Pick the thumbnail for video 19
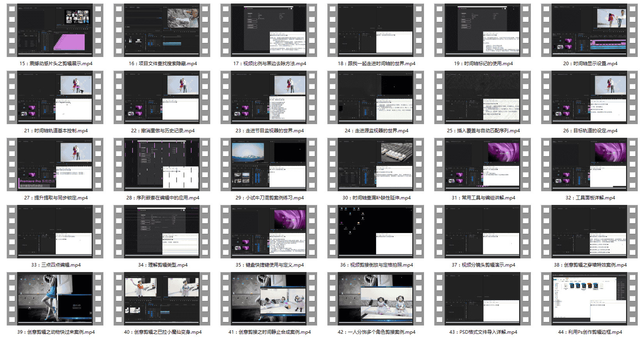The image size is (644, 338). tap(483, 30)
